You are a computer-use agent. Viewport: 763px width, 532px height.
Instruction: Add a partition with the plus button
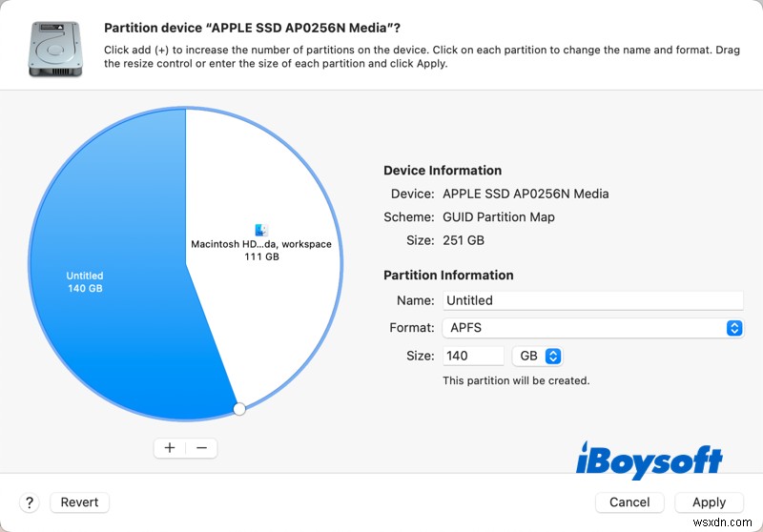pyautogui.click(x=170, y=447)
